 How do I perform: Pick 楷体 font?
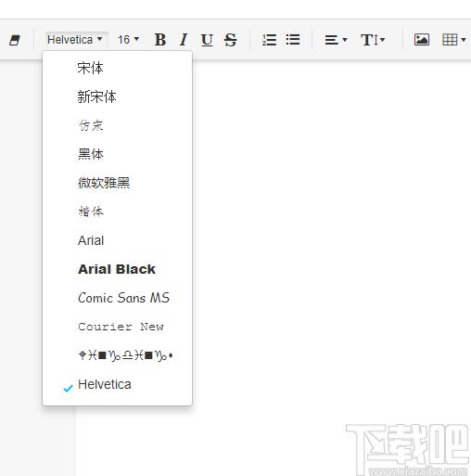pyautogui.click(x=117, y=212)
